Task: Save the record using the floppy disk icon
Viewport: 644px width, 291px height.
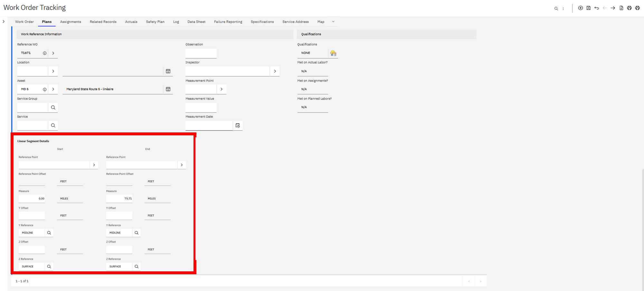Action: 588,8
